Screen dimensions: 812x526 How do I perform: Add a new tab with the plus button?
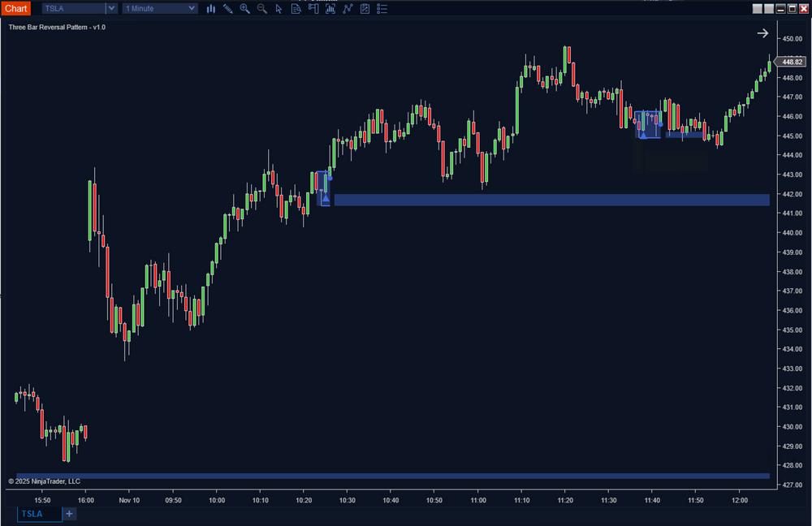69,514
